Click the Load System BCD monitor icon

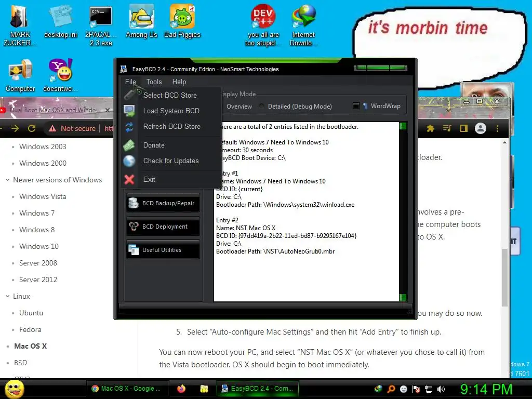[129, 111]
